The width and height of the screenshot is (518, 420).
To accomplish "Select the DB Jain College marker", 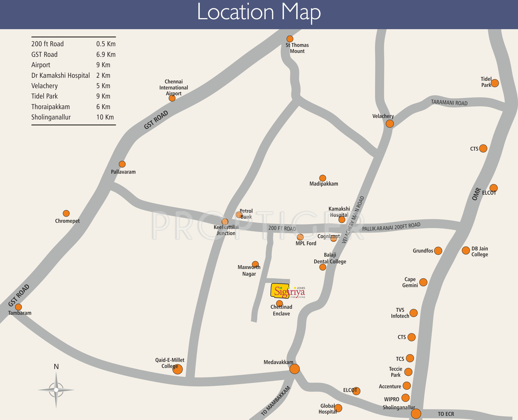I will coord(466,250).
